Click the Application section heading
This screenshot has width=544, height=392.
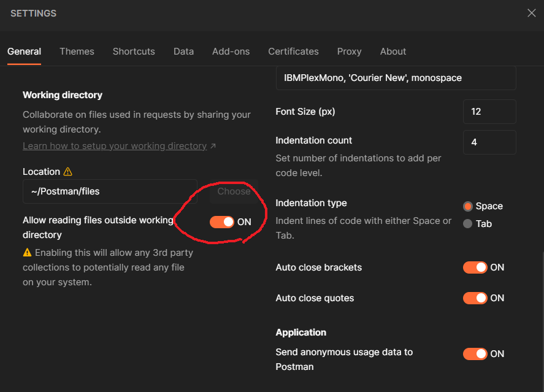[301, 332]
